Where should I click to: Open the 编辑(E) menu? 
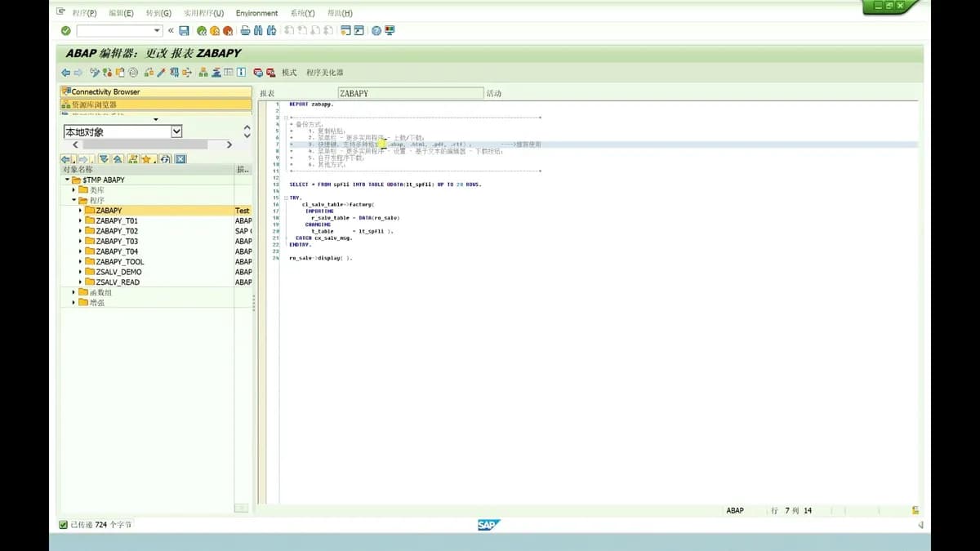coord(121,13)
